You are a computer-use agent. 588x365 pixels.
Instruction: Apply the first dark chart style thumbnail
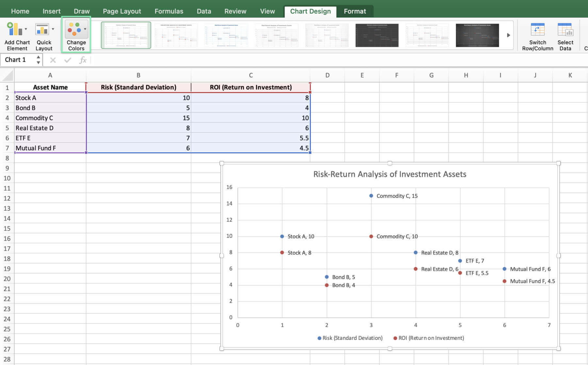[x=377, y=35]
